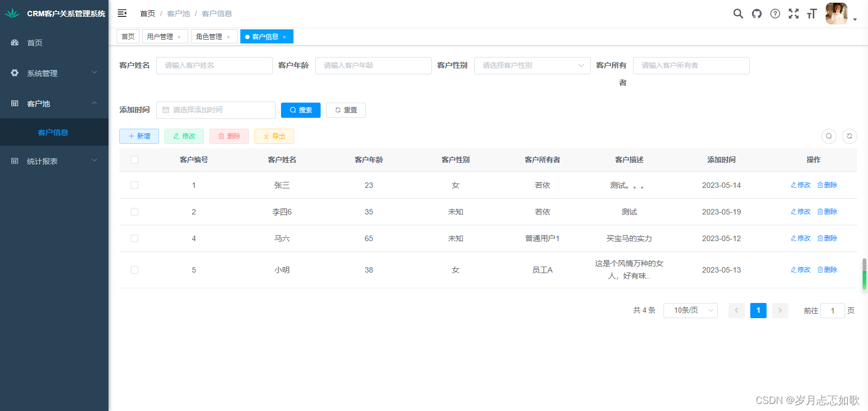This screenshot has height=411, width=868.
Task: Click the 导出 export button
Action: [x=274, y=136]
